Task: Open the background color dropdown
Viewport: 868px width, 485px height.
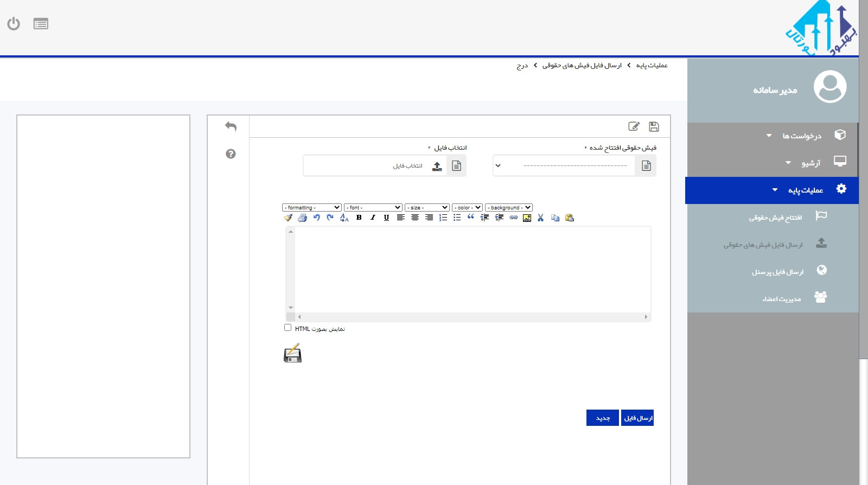Action: (508, 208)
